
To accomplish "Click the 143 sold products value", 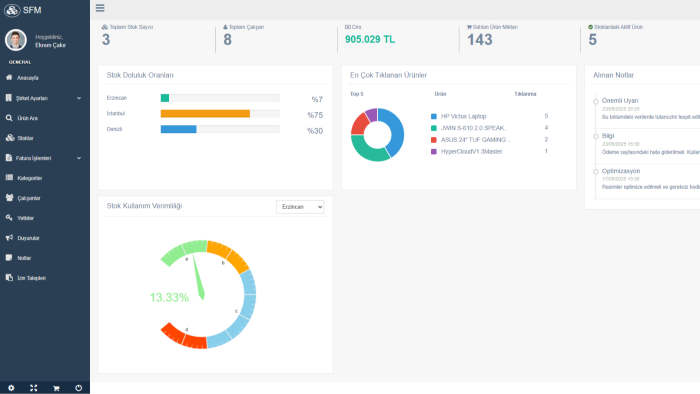I will point(479,40).
